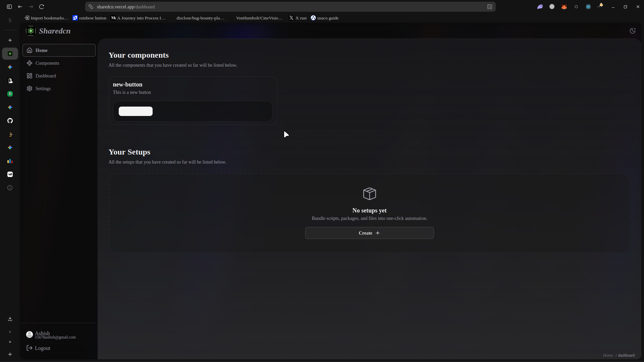644x362 pixels.
Task: Open downloads icon in browser sidebar
Action: tap(10, 319)
